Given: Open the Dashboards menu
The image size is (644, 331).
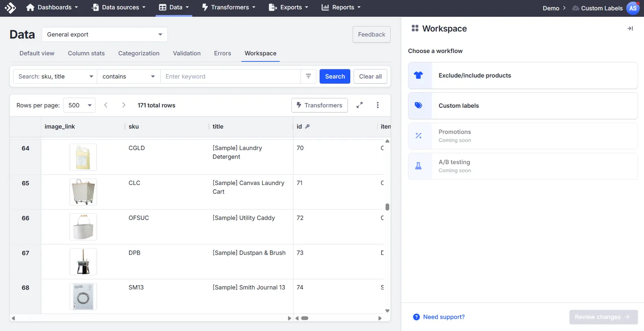Looking at the screenshot, I should click(x=52, y=7).
